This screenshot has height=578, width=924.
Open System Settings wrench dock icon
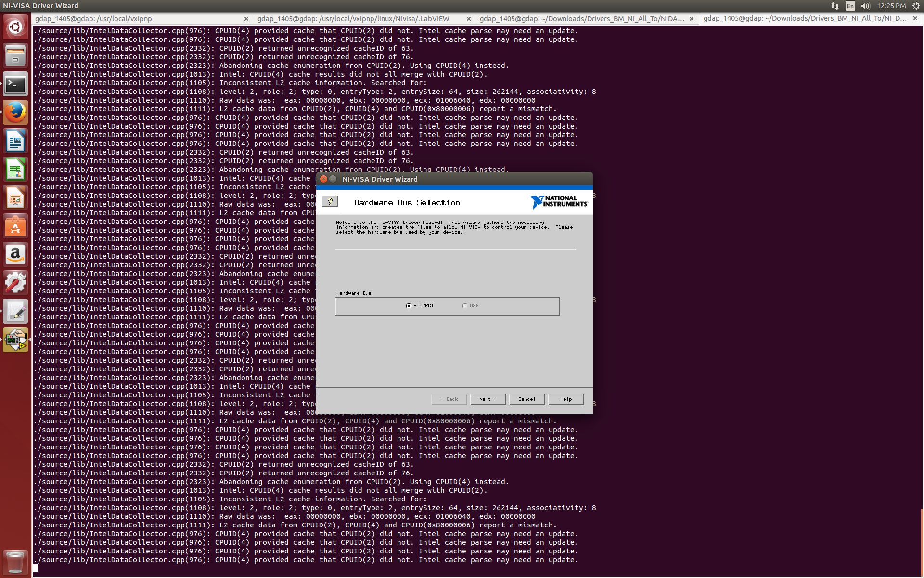pyautogui.click(x=15, y=283)
